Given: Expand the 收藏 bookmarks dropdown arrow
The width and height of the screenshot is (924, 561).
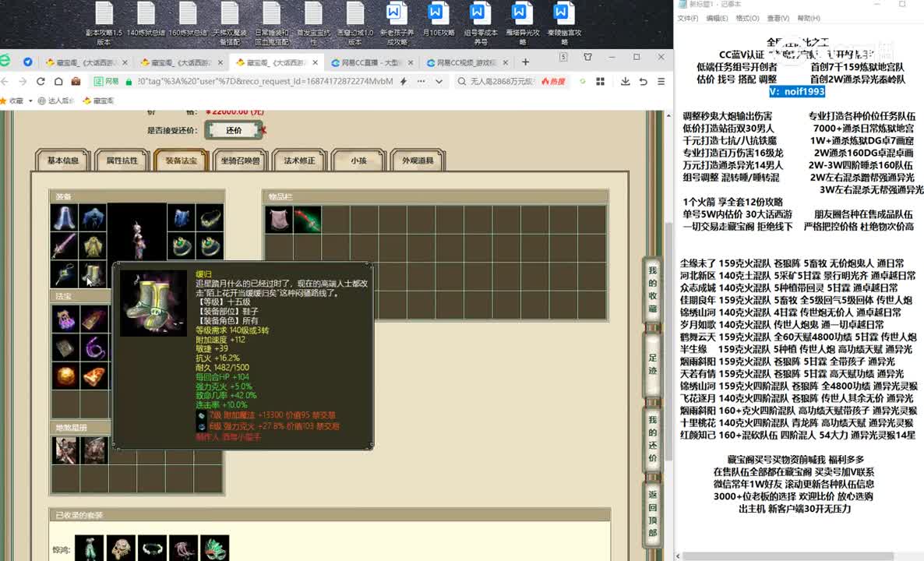Looking at the screenshot, I should [x=31, y=101].
